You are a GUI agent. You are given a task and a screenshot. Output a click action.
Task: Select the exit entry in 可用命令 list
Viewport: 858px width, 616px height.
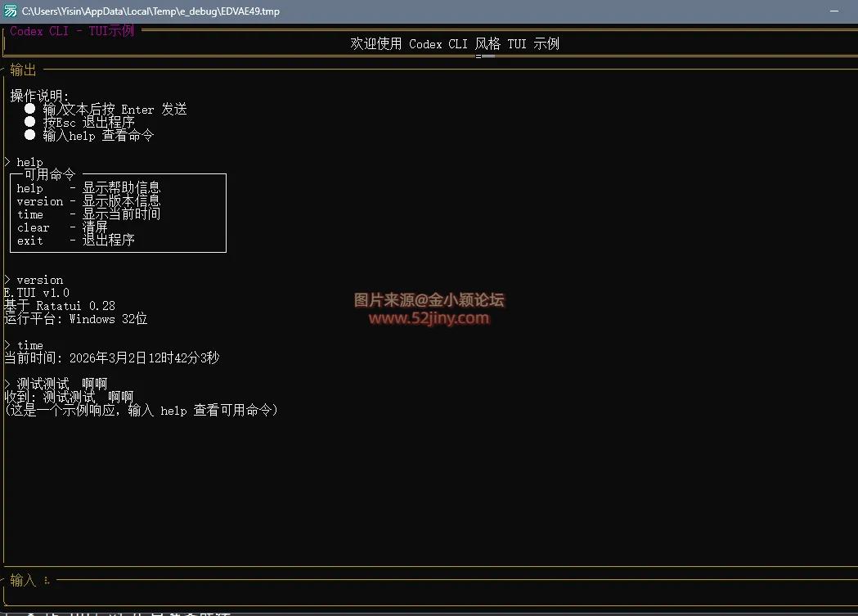[x=29, y=241]
